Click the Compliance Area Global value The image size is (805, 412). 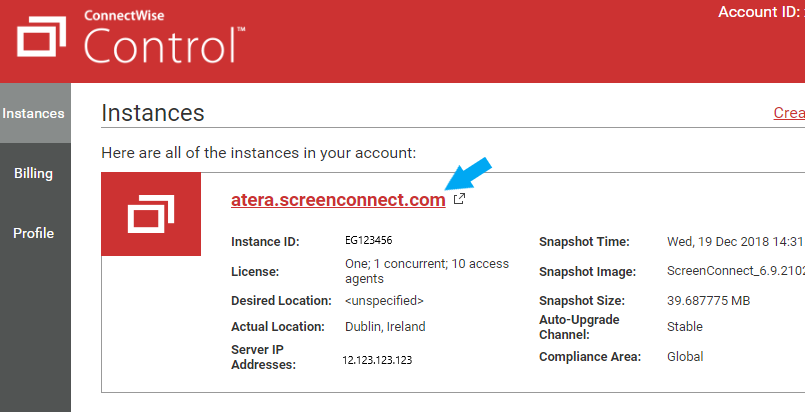coord(685,356)
